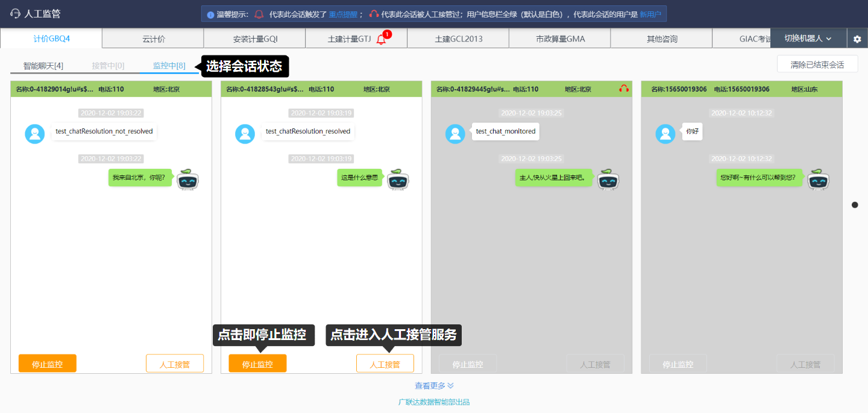The width and height of the screenshot is (868, 413).
Task: Switch to the 市政算量GMA tab
Action: click(x=560, y=39)
